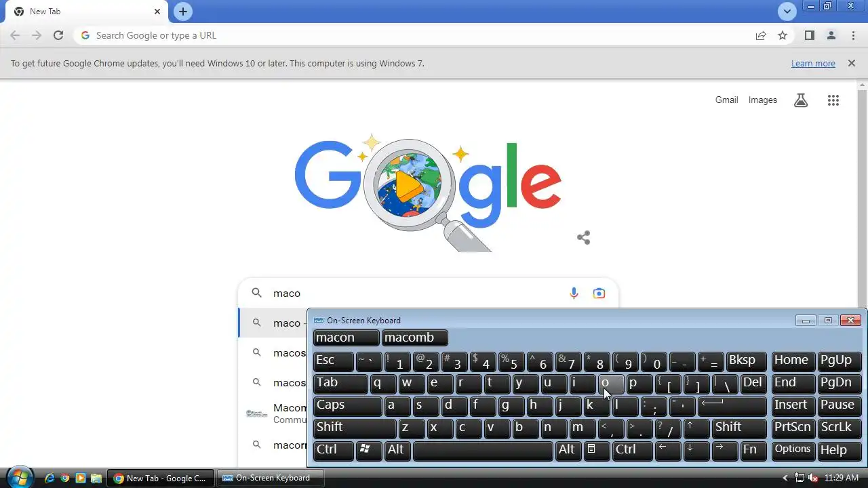Start voice search with microphone icon
868x488 pixels.
pos(574,293)
